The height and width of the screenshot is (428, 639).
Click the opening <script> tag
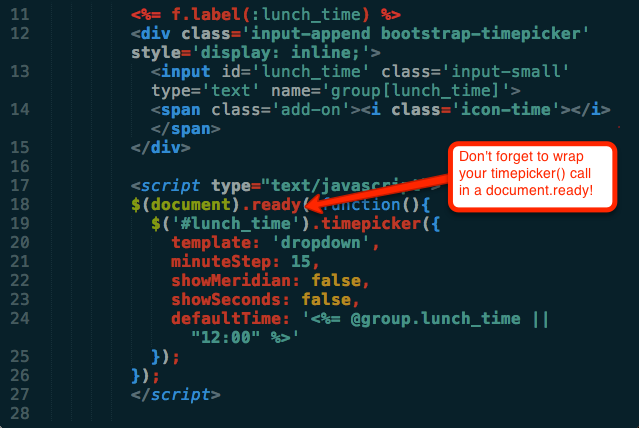click(165, 186)
